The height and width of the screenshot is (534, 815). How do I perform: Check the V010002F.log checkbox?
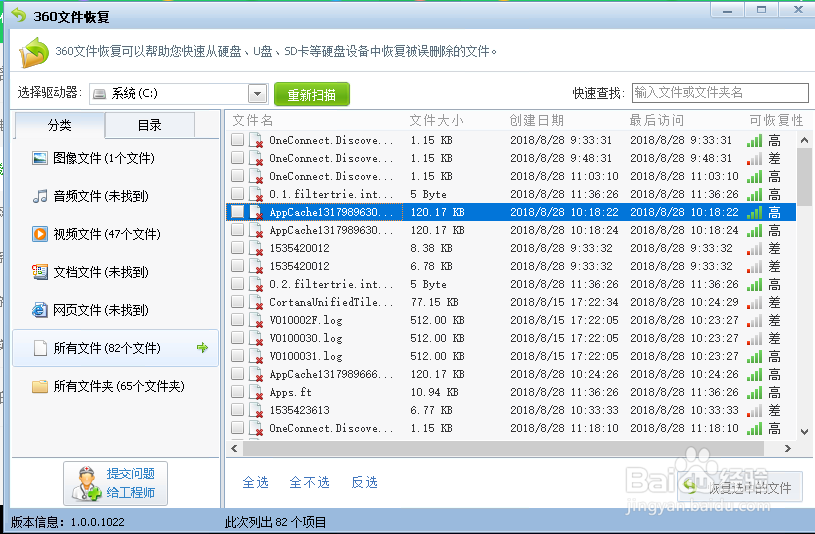click(x=238, y=320)
